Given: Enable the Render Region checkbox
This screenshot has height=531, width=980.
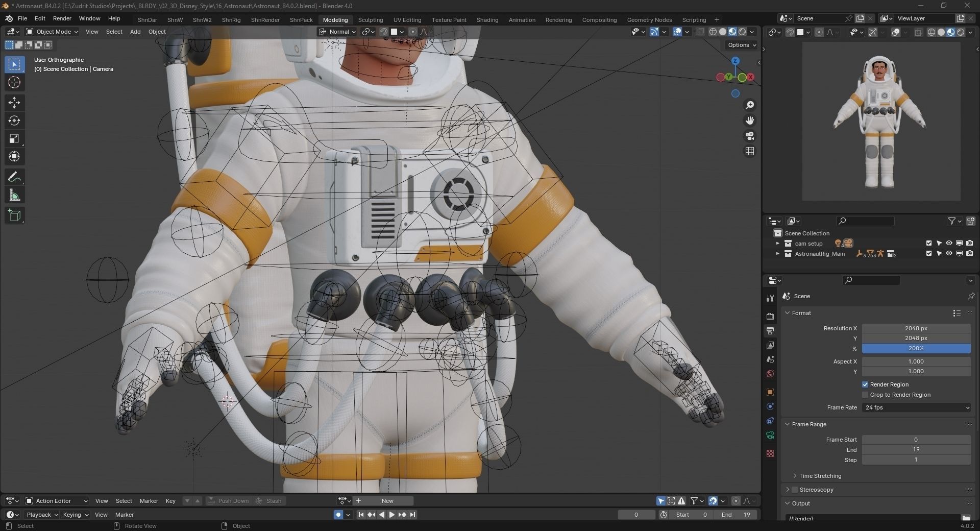Looking at the screenshot, I should [x=865, y=384].
